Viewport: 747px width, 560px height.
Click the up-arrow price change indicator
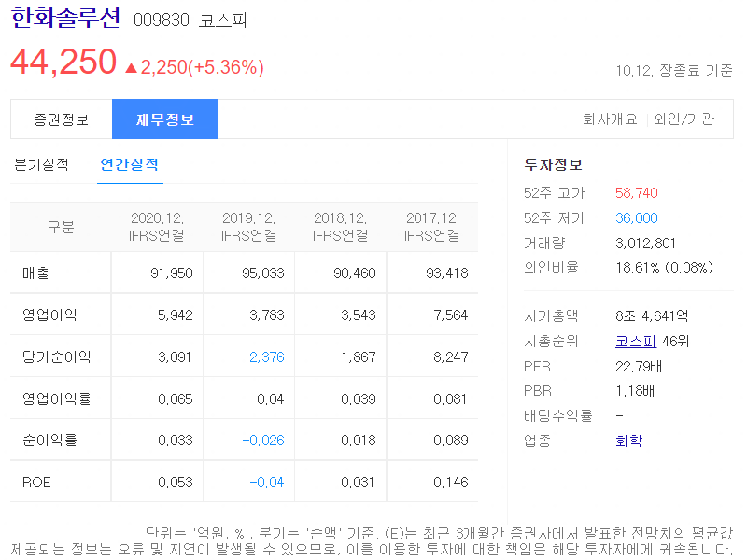(x=131, y=68)
